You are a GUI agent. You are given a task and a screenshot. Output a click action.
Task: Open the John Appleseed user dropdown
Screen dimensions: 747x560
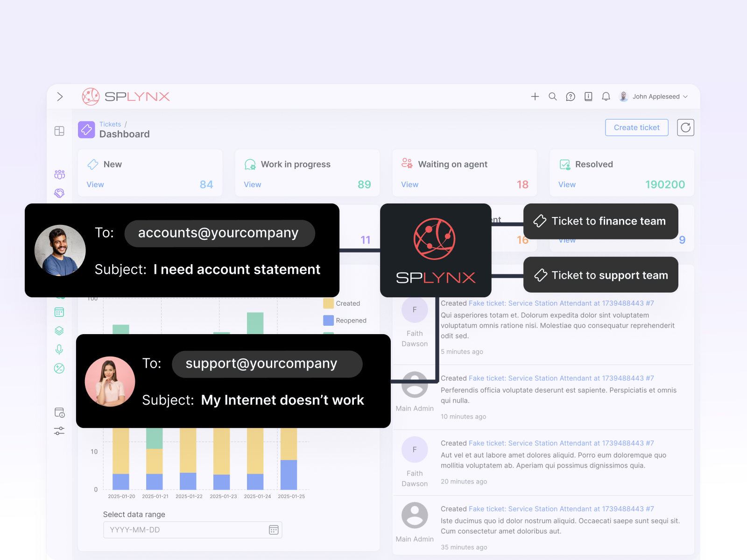click(x=654, y=97)
